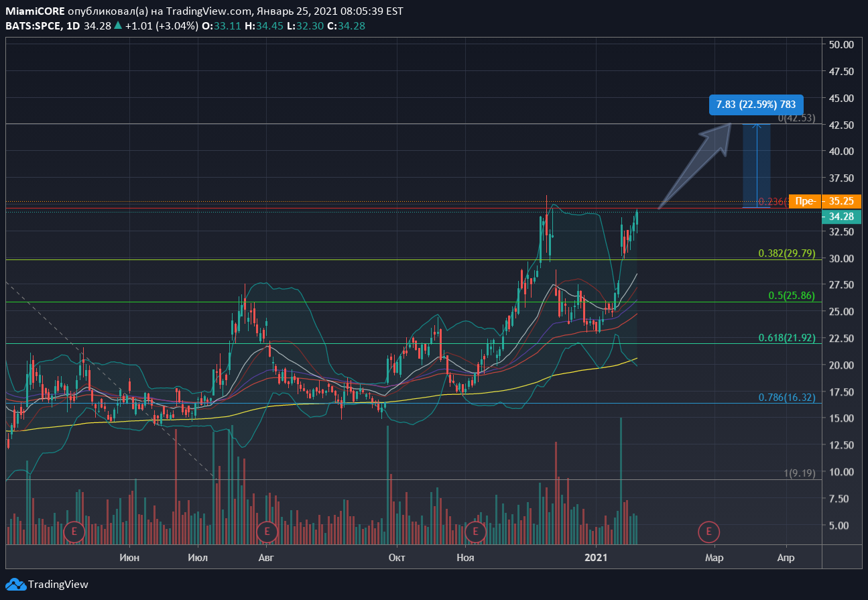Image resolution: width=868 pixels, height=600 pixels.
Task: Select the 1(9.19) Fibonacci level label
Action: point(800,473)
